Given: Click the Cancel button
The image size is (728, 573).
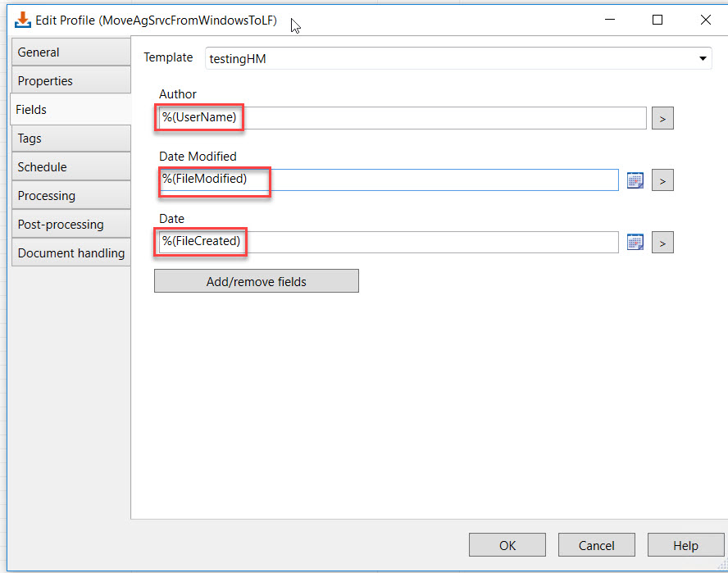Looking at the screenshot, I should coord(596,544).
